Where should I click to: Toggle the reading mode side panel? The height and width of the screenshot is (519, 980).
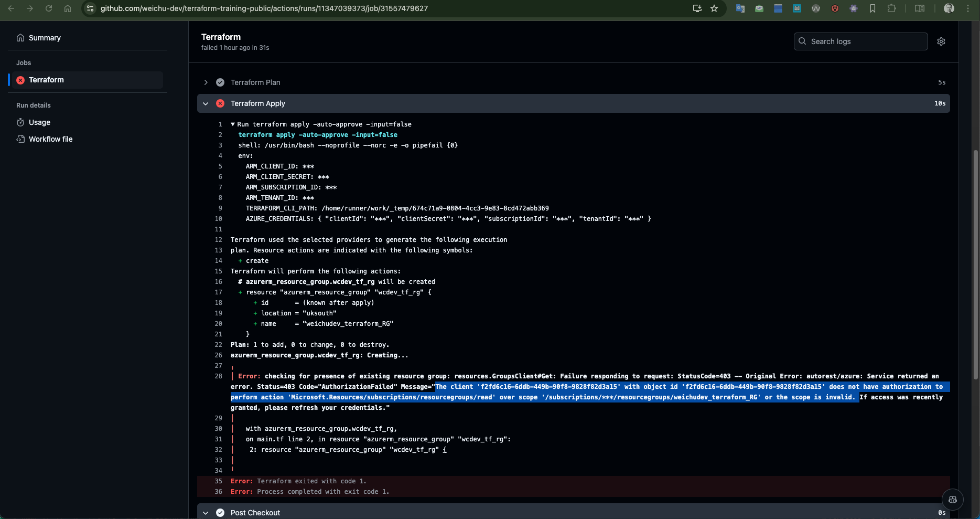pyautogui.click(x=920, y=8)
